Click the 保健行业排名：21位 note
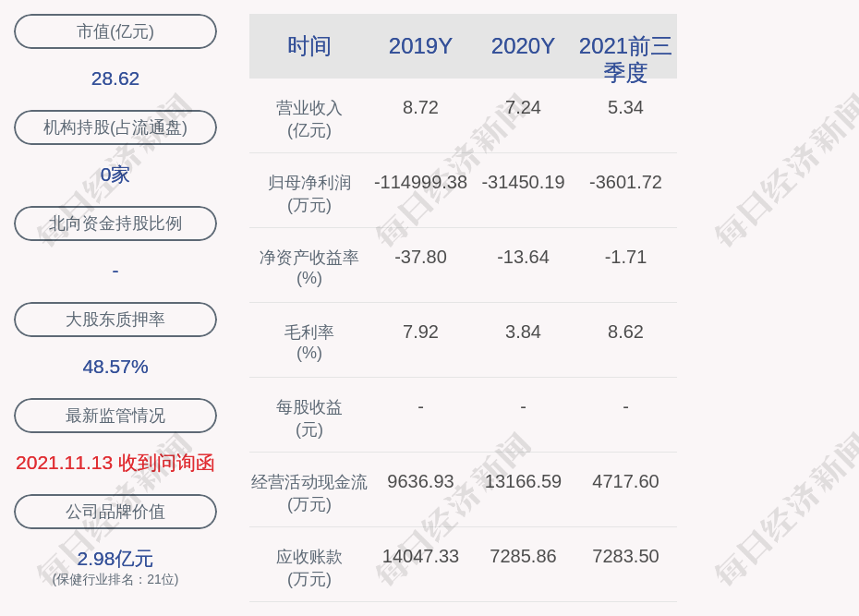Image resolution: width=859 pixels, height=616 pixels. (115, 579)
